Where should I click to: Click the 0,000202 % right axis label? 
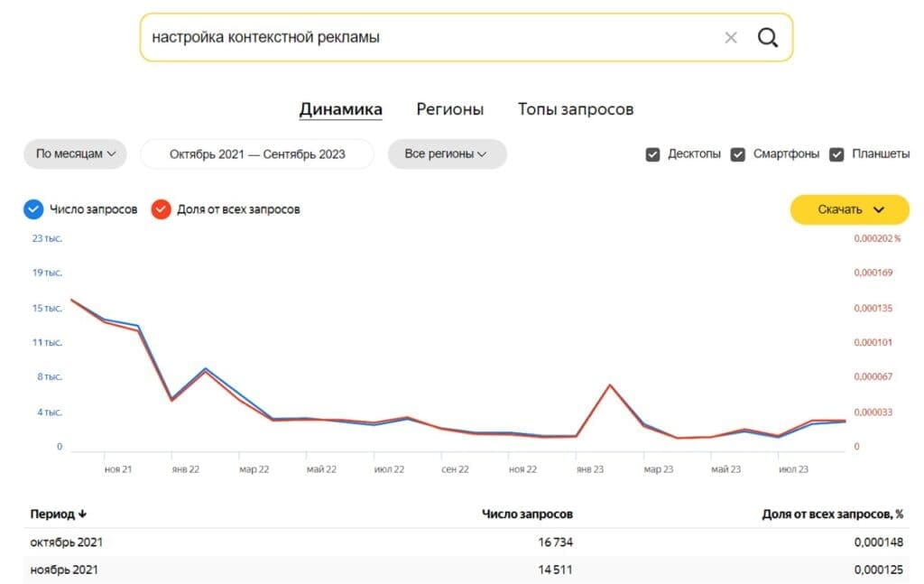pos(877,238)
